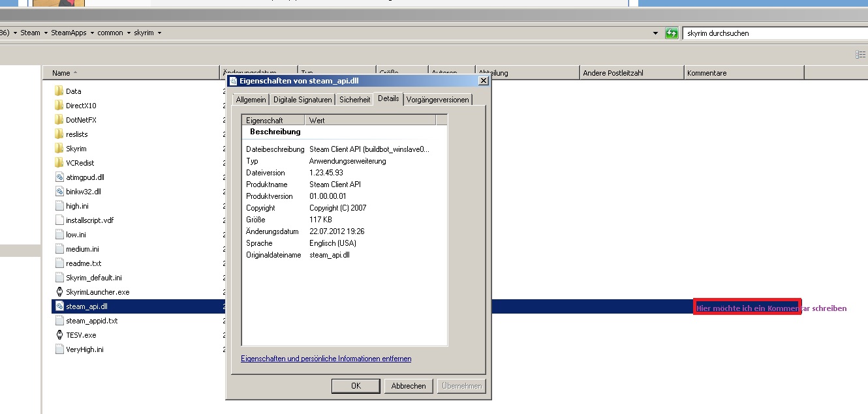
Task: Click the medium.ini file icon
Action: tap(59, 248)
